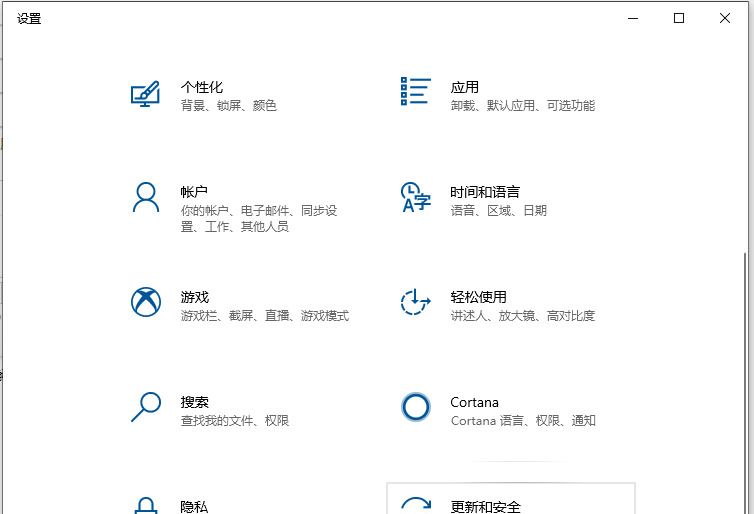Screen dimensions: 754x514
Task: Close the 设置 window
Action: (725, 18)
